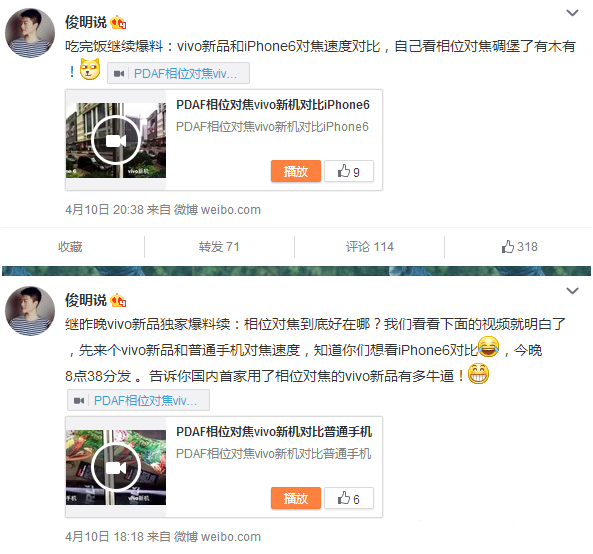The width and height of the screenshot is (593, 554).
Task: Play the 普通手机 comparison video thumbnail
Action: [116, 467]
